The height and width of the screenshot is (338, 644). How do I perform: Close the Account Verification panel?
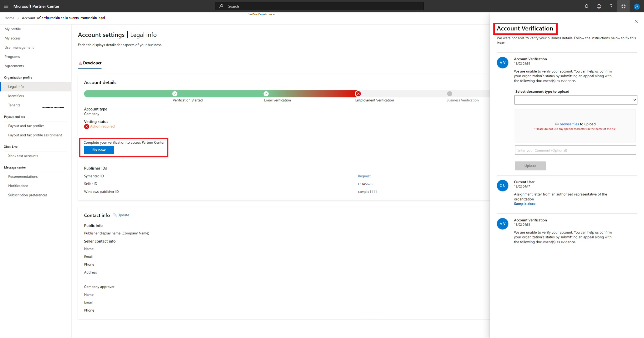[636, 21]
